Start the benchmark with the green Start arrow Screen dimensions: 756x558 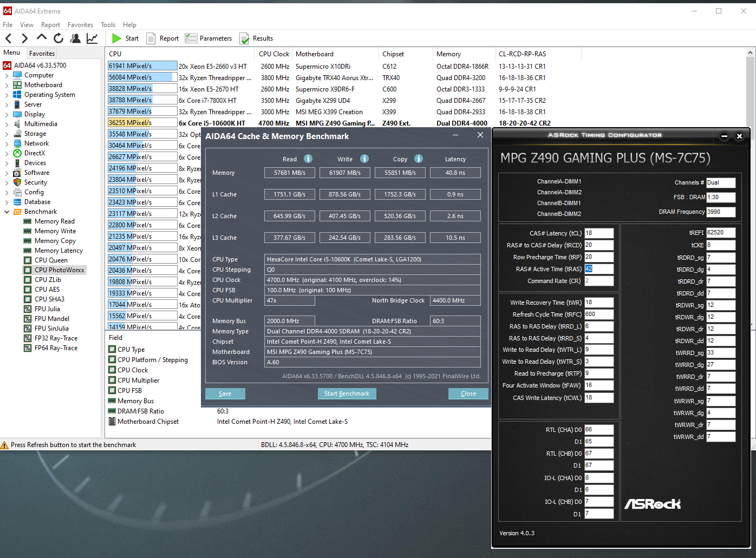[125, 38]
